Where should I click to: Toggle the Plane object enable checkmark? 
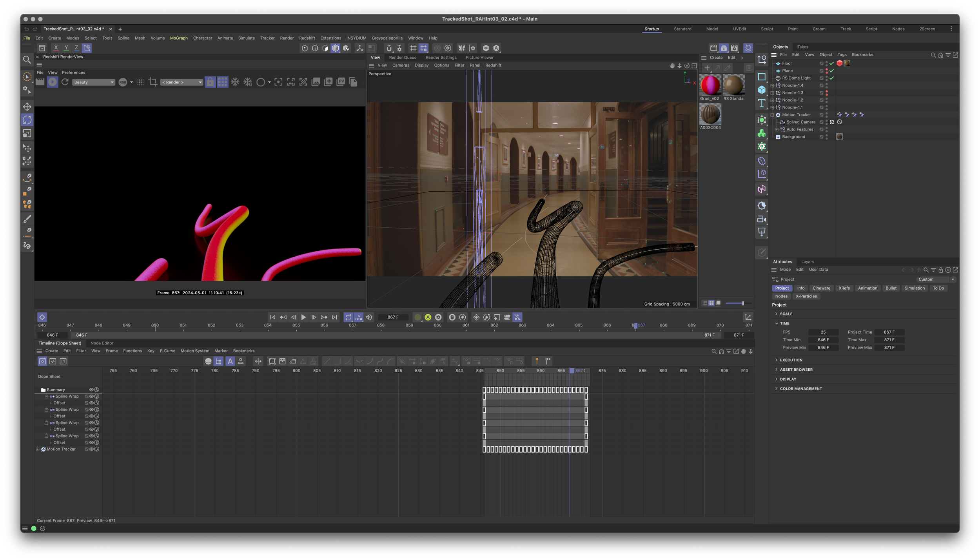click(x=831, y=71)
